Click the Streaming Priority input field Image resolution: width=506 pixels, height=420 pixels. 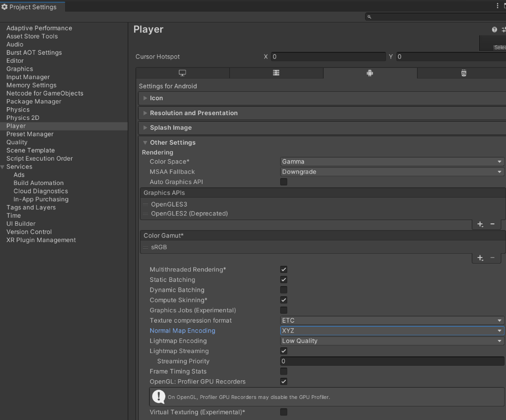click(x=392, y=361)
